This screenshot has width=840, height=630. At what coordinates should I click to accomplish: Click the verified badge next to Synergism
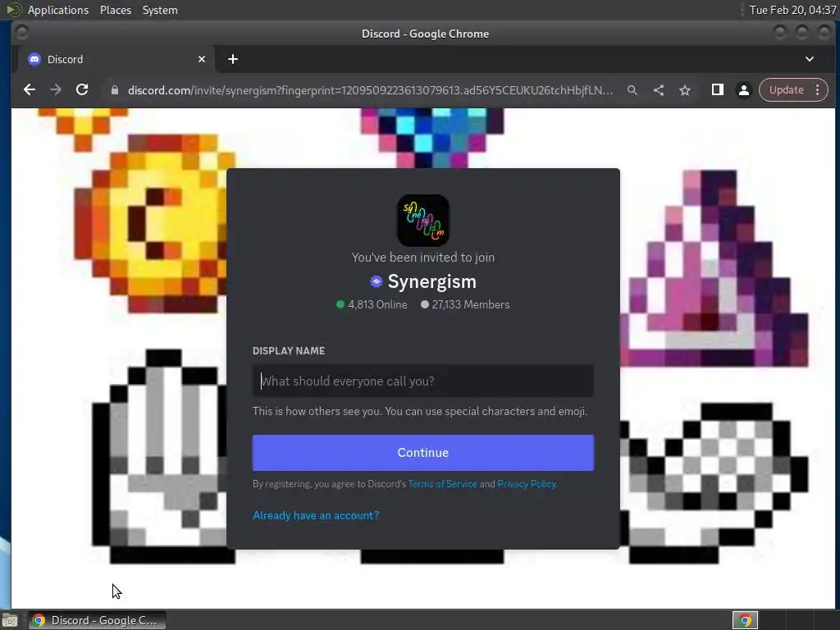(x=376, y=281)
